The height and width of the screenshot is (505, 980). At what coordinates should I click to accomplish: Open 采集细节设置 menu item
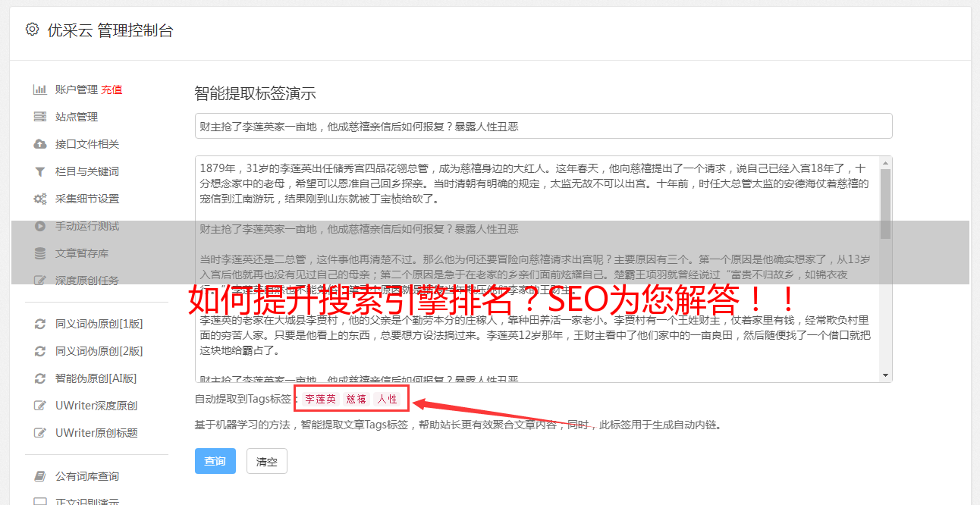click(x=87, y=199)
